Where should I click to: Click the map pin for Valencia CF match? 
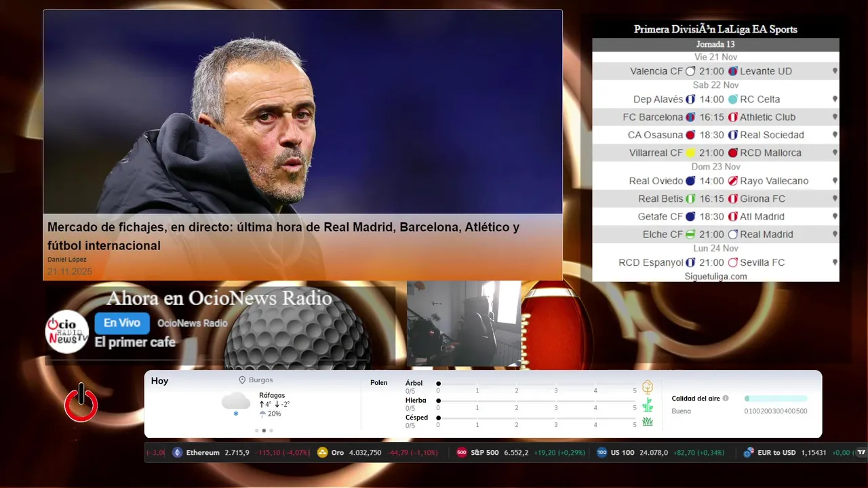835,71
